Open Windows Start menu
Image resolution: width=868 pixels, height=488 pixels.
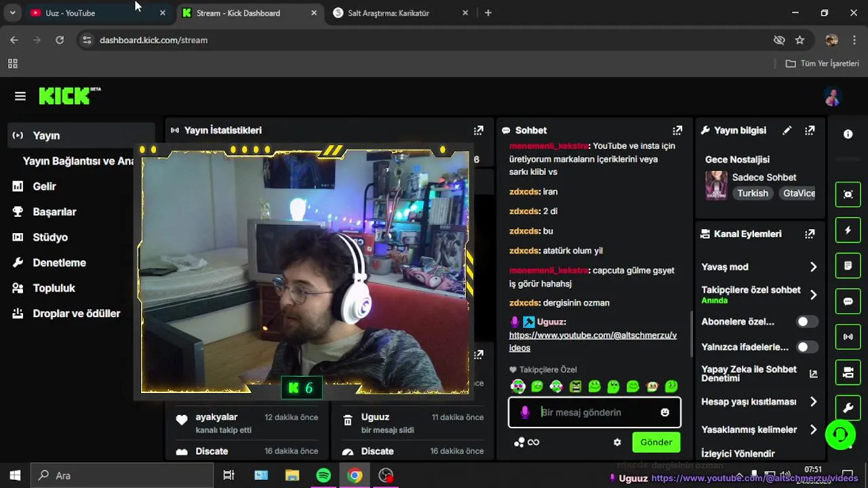click(15, 475)
